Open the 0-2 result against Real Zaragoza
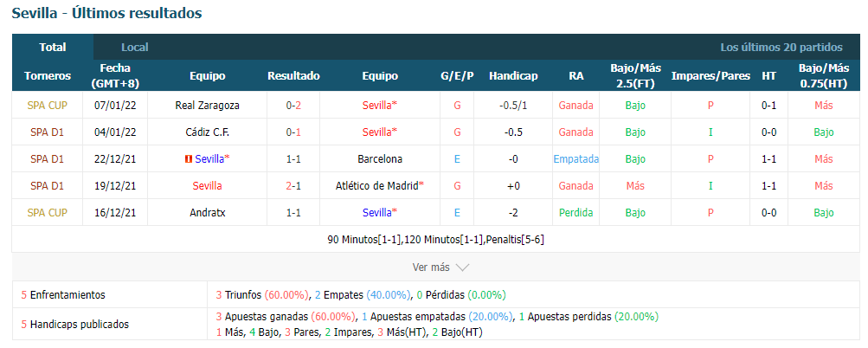This screenshot has height=348, width=868. (x=293, y=106)
